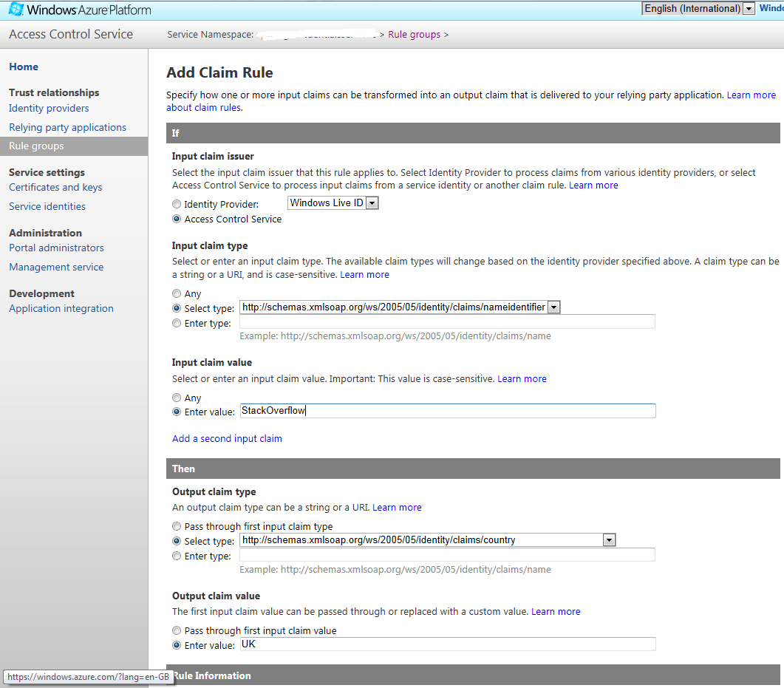Choose Any for input claim type
Image resolution: width=784 pixels, height=688 pixels.
point(177,293)
